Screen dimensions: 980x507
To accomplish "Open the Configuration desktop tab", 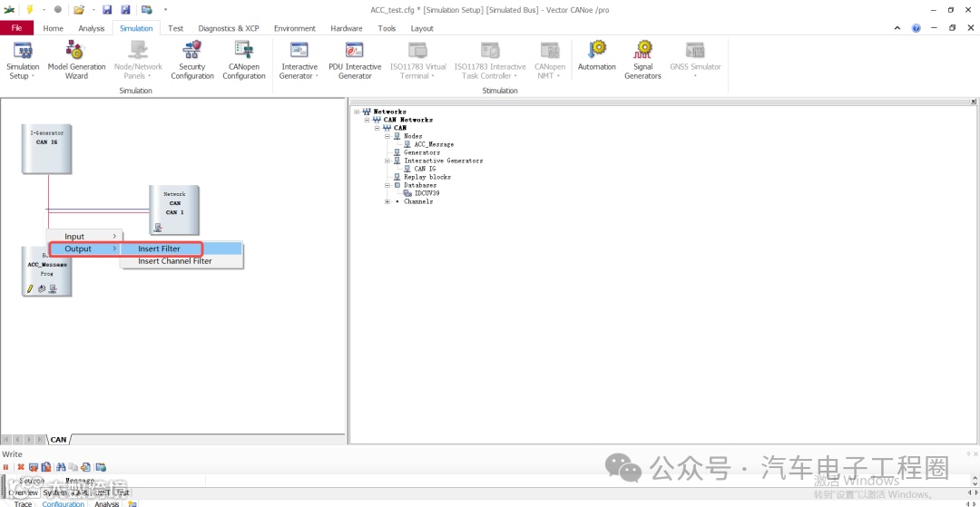I will pyautogui.click(x=64, y=504).
